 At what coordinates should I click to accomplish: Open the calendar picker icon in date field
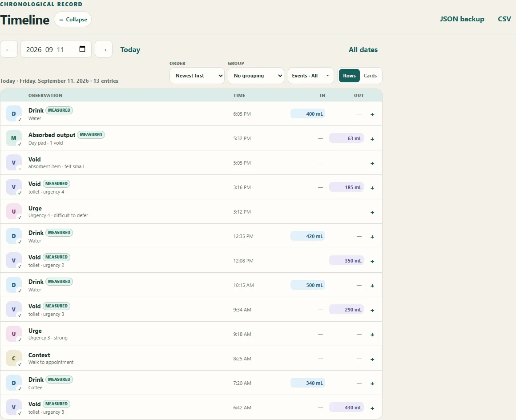[82, 49]
